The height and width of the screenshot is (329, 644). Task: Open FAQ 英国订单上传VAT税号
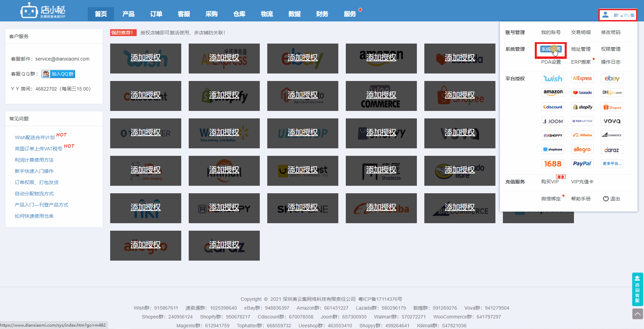click(38, 149)
